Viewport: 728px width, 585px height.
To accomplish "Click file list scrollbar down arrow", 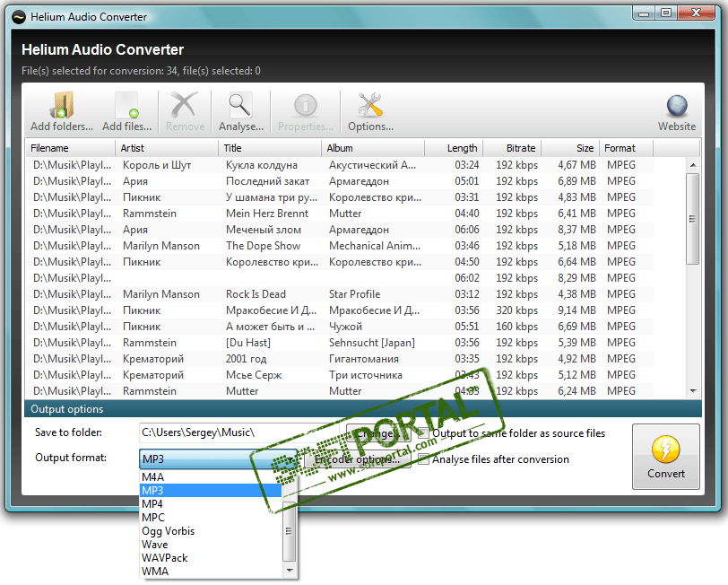I will 693,391.
